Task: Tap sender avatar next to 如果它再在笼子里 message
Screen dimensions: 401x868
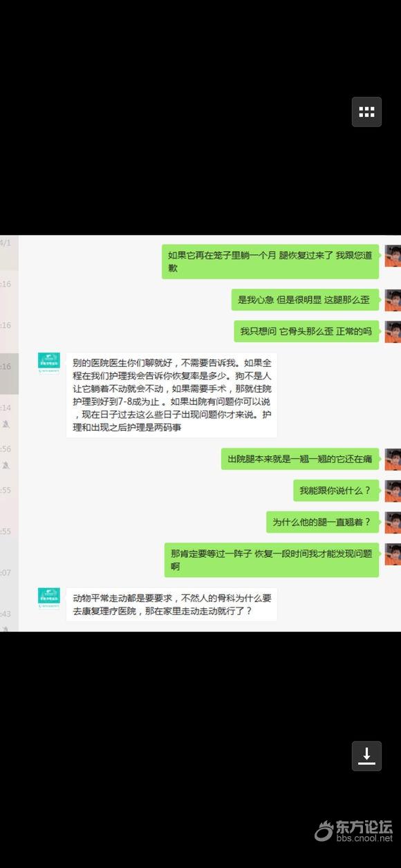Action: pyautogui.click(x=393, y=256)
